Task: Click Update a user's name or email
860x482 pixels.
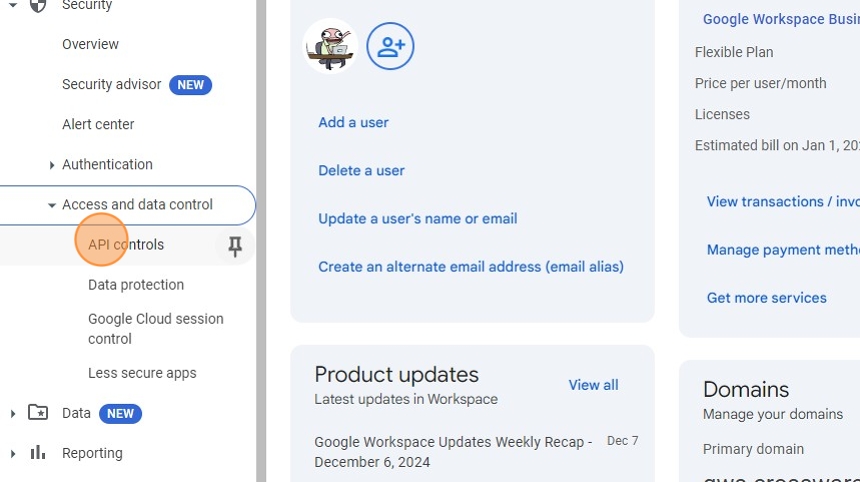Action: coord(417,218)
